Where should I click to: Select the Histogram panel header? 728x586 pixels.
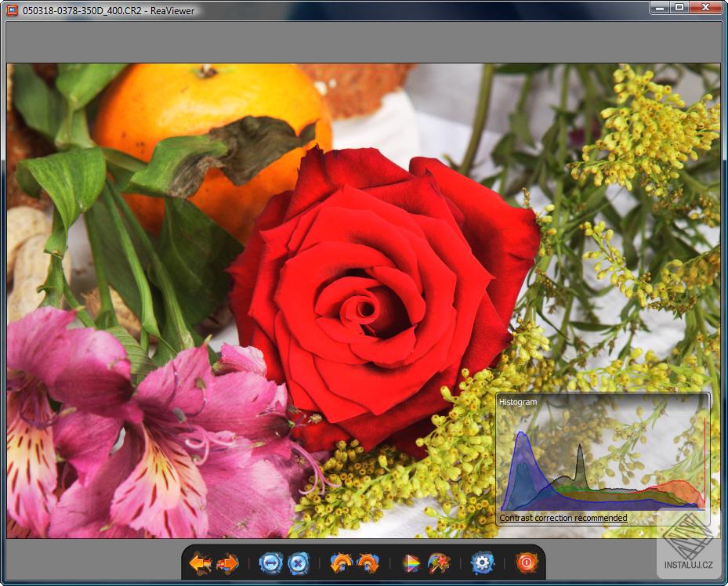[x=517, y=402]
